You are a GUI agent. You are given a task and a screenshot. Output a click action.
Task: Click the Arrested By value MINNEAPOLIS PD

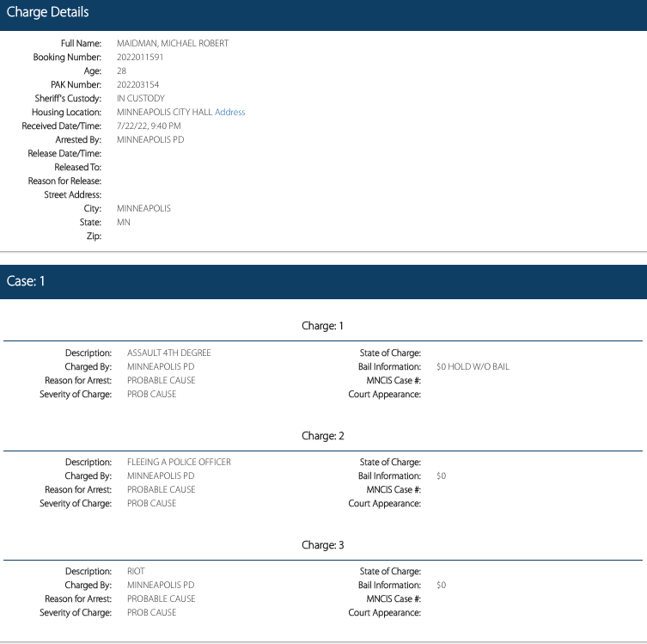[x=150, y=139]
